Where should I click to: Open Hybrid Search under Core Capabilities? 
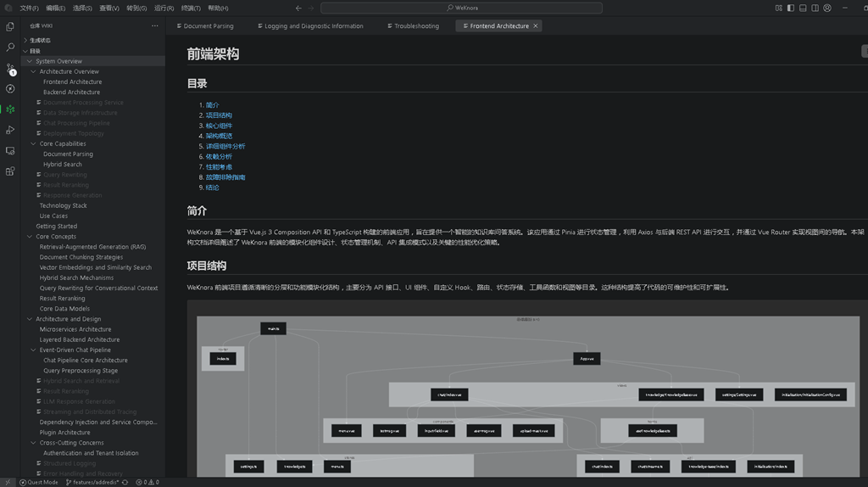tap(63, 165)
